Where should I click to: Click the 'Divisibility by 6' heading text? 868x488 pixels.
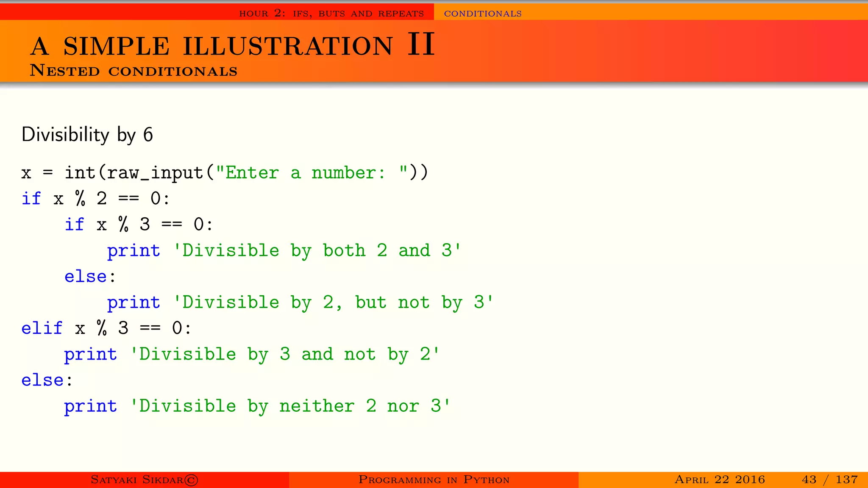[x=87, y=135]
